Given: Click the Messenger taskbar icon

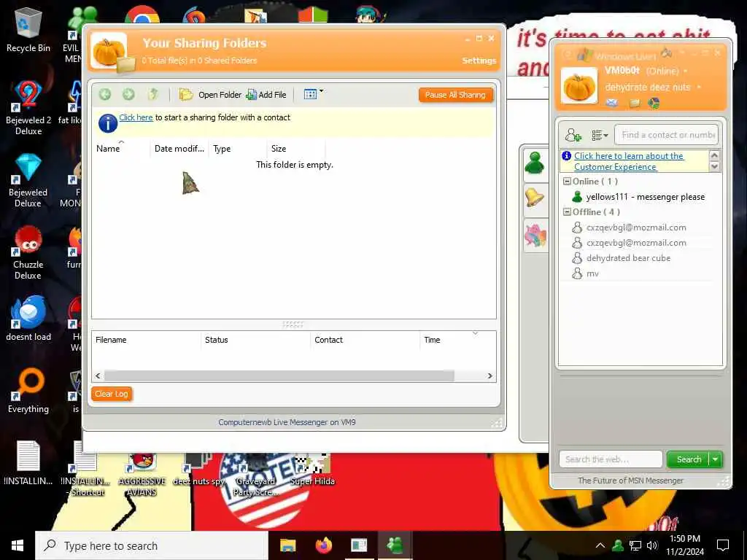Looking at the screenshot, I should point(395,545).
